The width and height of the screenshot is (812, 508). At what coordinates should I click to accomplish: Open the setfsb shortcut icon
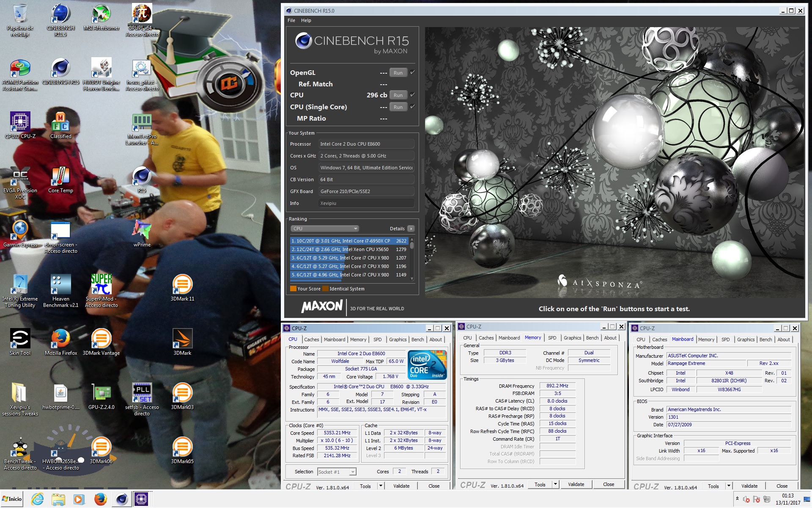point(142,400)
